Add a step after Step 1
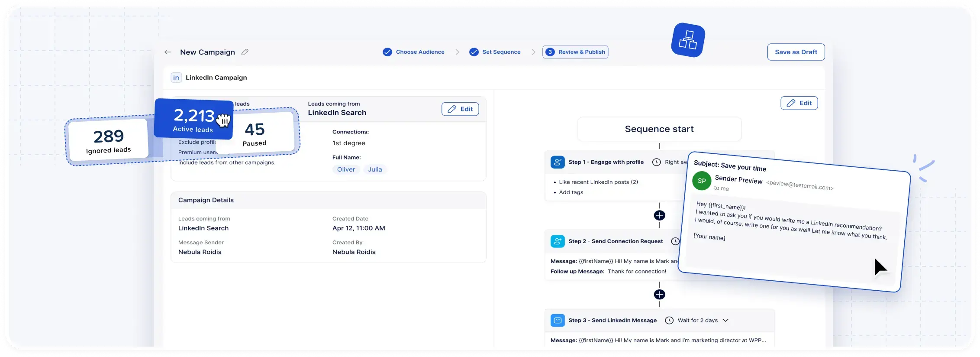Screen dimensions: 980x357 (659, 215)
